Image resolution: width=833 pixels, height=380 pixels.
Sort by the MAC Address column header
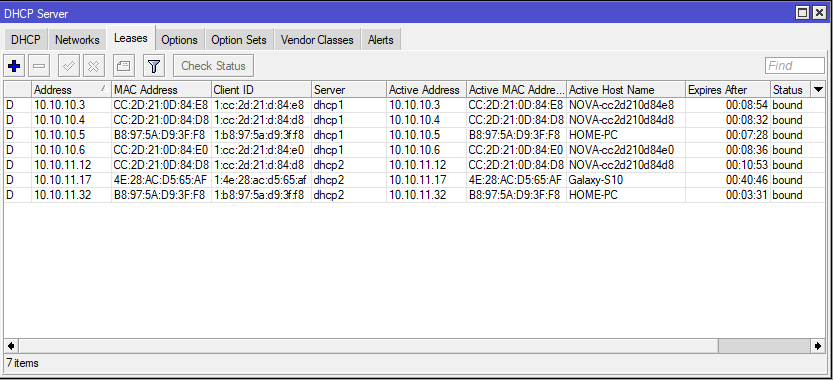tap(161, 89)
